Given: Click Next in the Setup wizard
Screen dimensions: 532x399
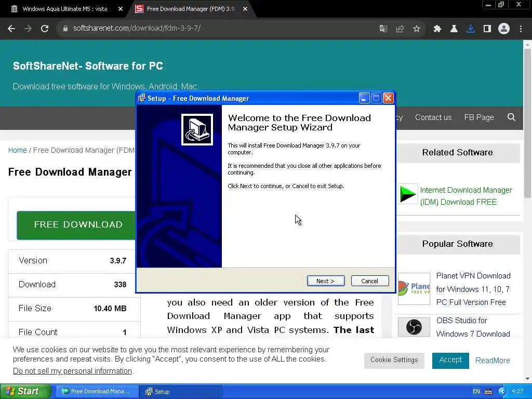Looking at the screenshot, I should pos(325,281).
